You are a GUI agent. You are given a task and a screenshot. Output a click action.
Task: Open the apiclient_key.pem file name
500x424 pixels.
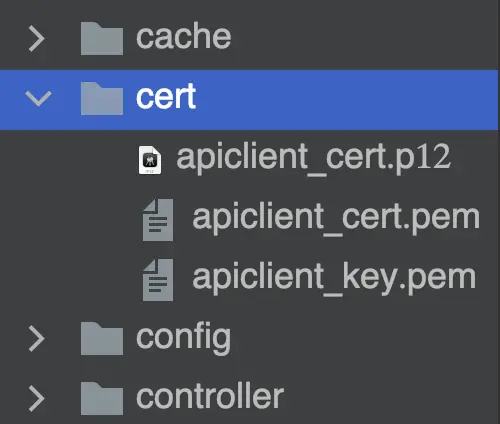click(x=334, y=278)
